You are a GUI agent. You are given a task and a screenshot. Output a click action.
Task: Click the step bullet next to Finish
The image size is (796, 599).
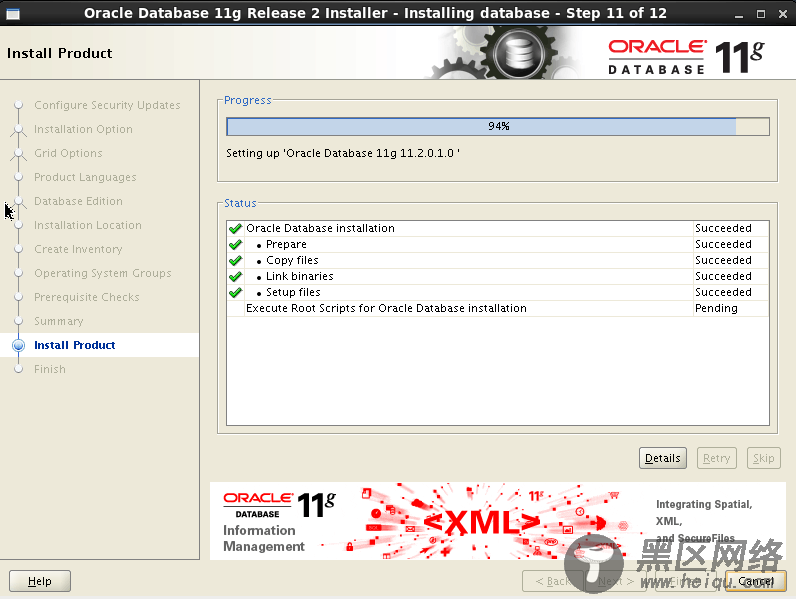coord(19,369)
